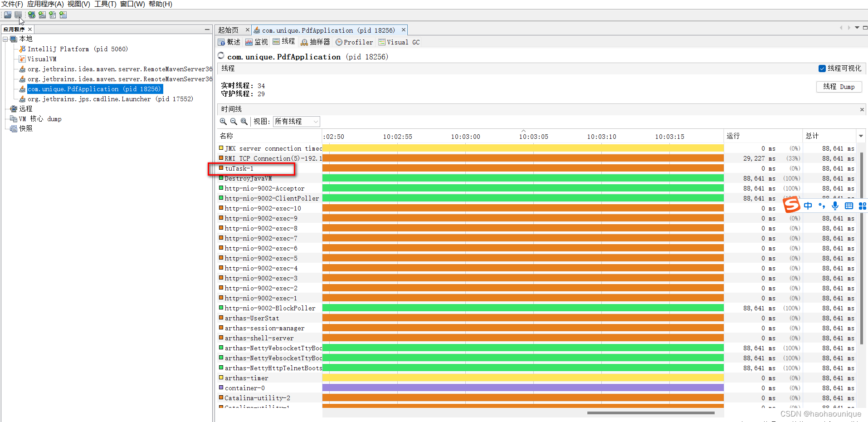The width and height of the screenshot is (868, 422).
Task: Switch to the 起始页 tab
Action: click(228, 30)
